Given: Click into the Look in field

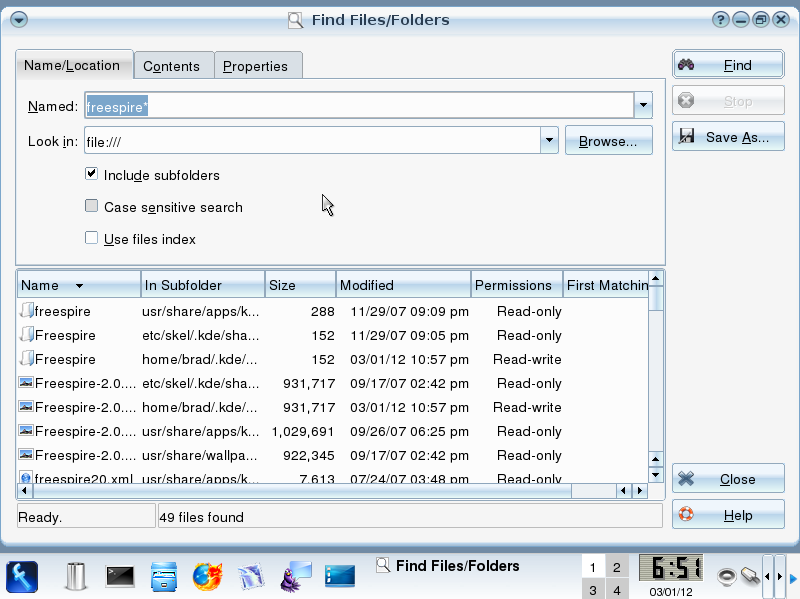Looking at the screenshot, I should coord(312,140).
